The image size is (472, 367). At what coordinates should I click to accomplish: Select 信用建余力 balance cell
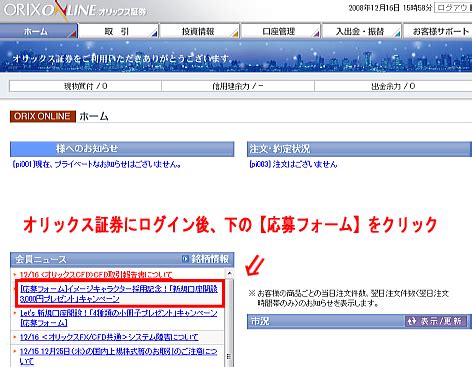pyautogui.click(x=238, y=86)
